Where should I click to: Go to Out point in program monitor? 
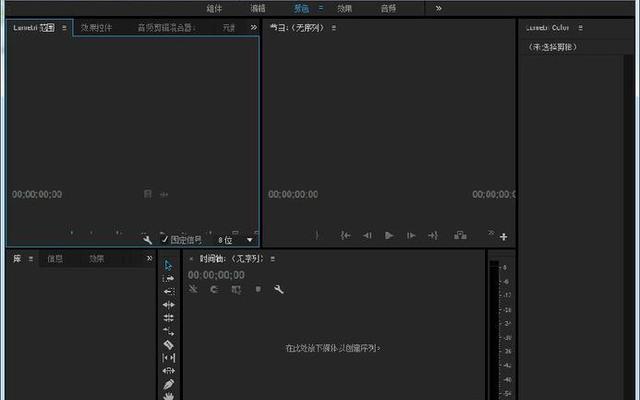(x=433, y=236)
